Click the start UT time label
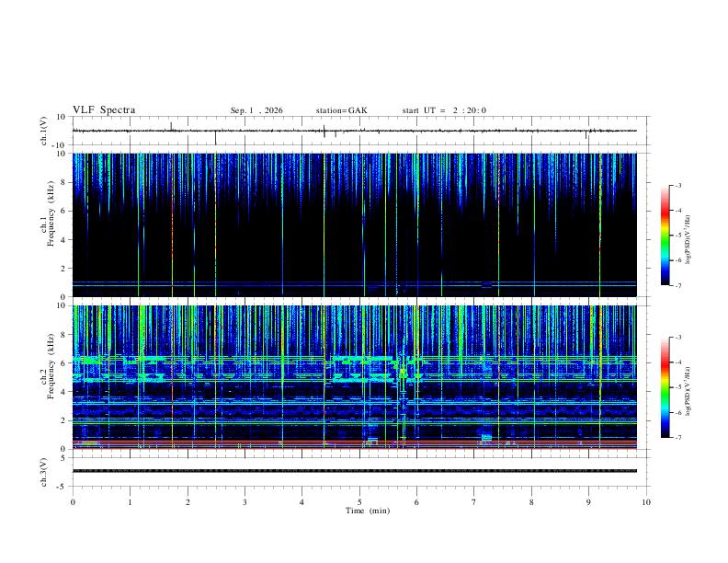Viewport: 728px width, 563px height. (444, 110)
